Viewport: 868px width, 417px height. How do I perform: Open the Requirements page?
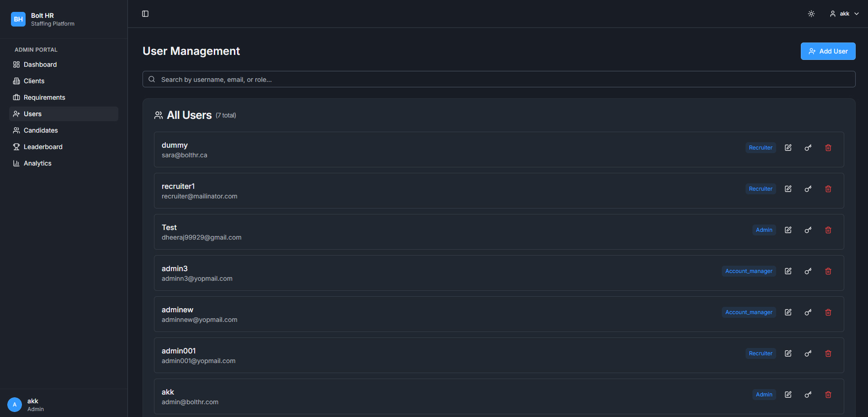[x=44, y=97]
